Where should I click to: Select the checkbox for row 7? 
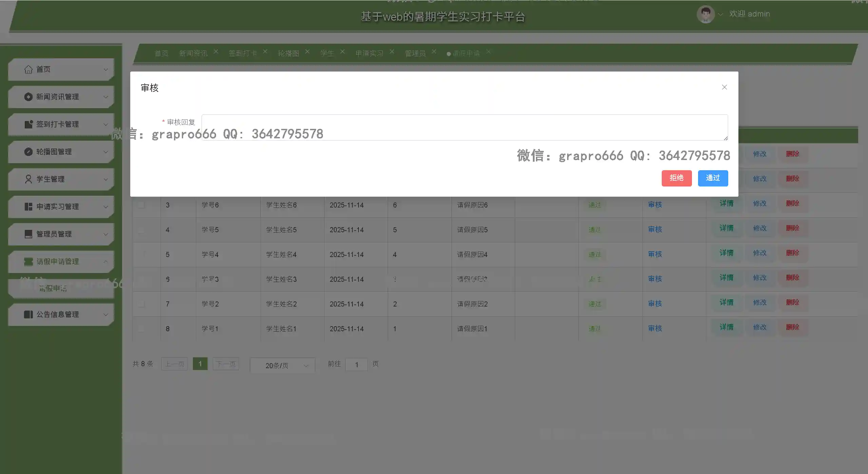(141, 304)
